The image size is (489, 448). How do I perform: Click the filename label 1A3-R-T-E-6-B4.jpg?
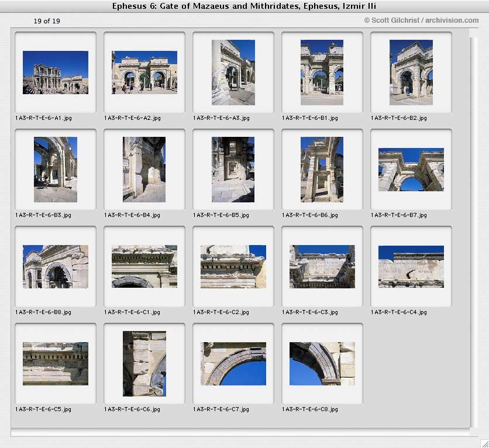132,215
